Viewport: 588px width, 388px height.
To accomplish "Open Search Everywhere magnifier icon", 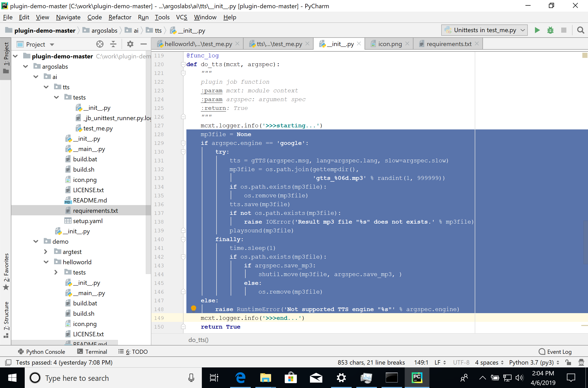I will tap(581, 30).
